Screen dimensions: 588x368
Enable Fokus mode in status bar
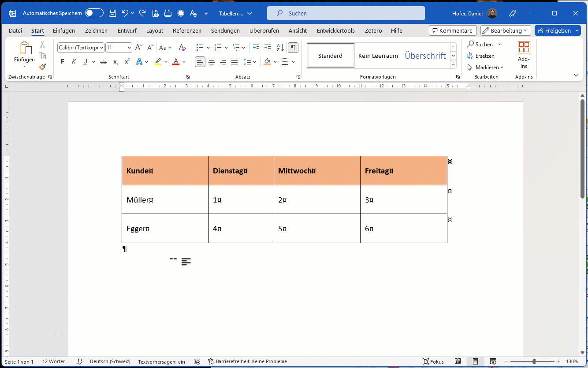[433, 361]
